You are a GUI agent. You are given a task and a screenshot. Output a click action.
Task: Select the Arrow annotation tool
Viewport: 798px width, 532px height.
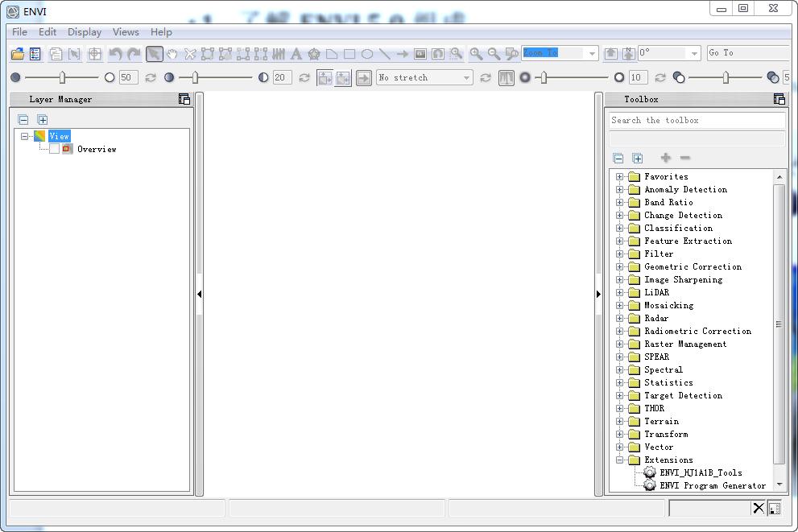point(403,53)
